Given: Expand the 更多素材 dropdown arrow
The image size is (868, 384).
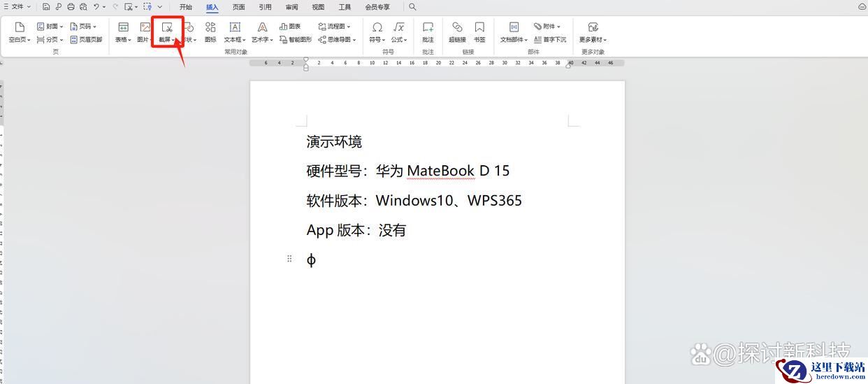Looking at the screenshot, I should tap(605, 40).
